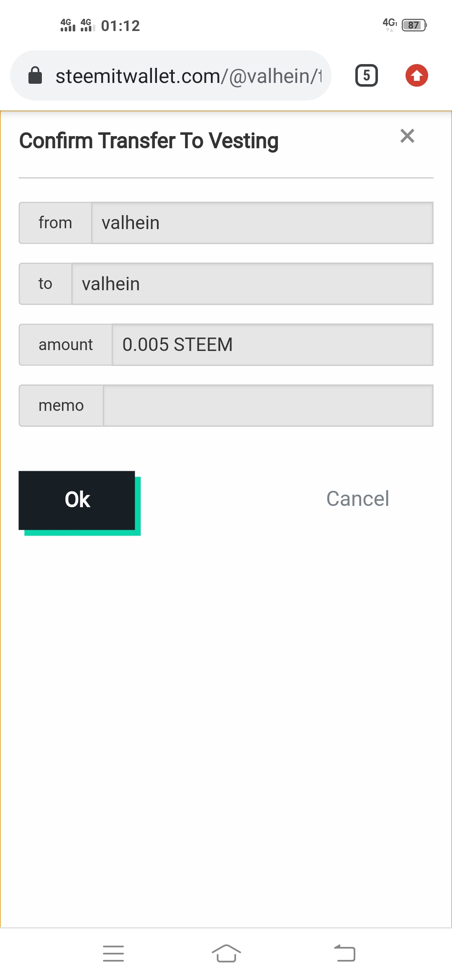The image size is (452, 980).
Task: Tap the amount field showing 0.005 STEEM
Action: click(x=272, y=345)
